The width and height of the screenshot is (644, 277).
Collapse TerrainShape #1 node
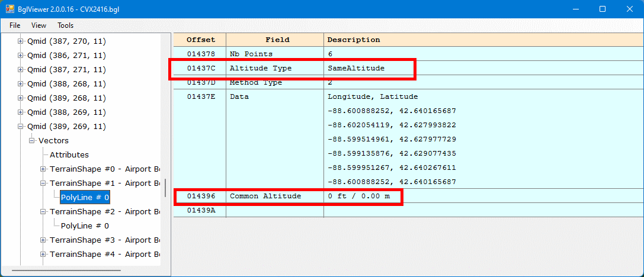tap(43, 183)
